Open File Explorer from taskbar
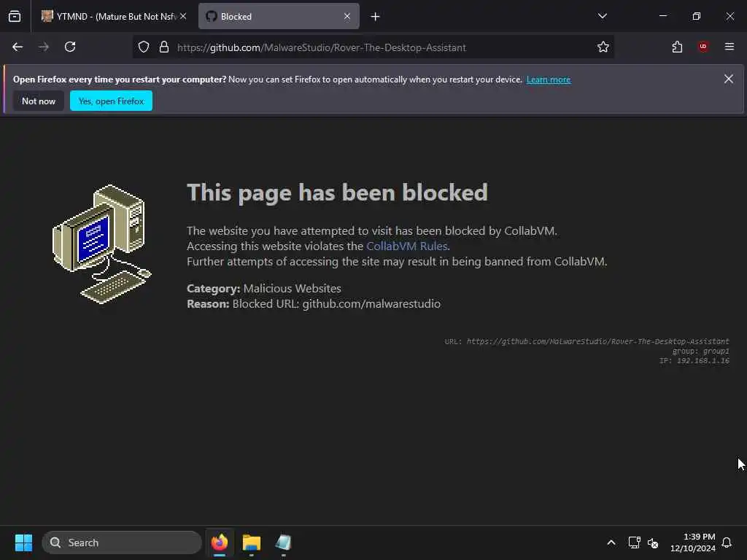 [252, 542]
